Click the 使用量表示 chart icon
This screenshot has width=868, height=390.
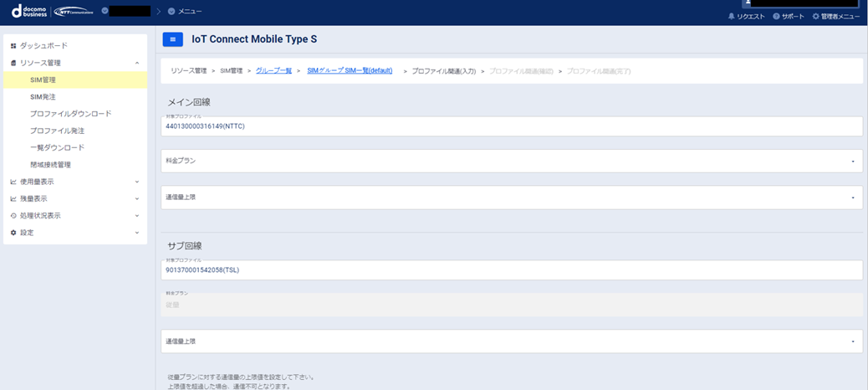tap(13, 182)
